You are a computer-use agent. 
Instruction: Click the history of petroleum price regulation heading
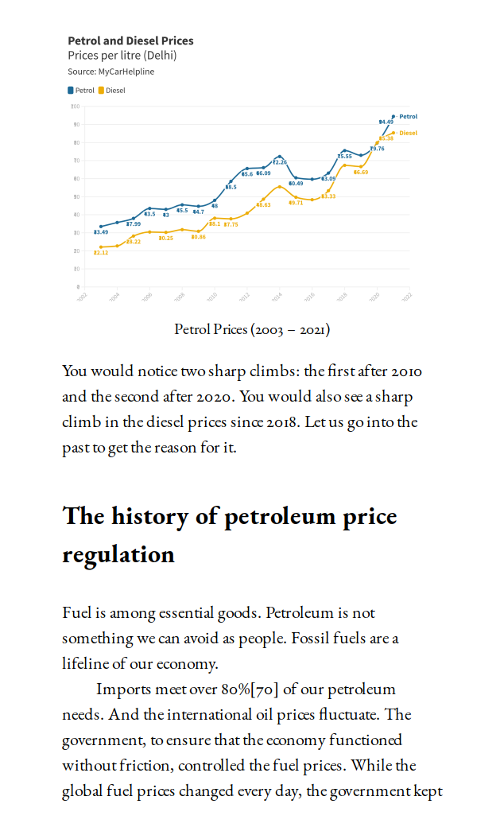(229, 534)
